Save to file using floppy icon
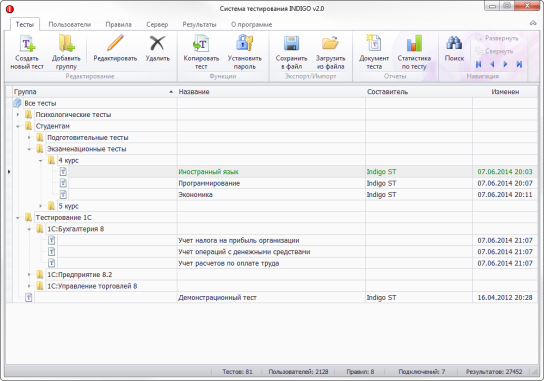The width and height of the screenshot is (544, 381). click(291, 44)
